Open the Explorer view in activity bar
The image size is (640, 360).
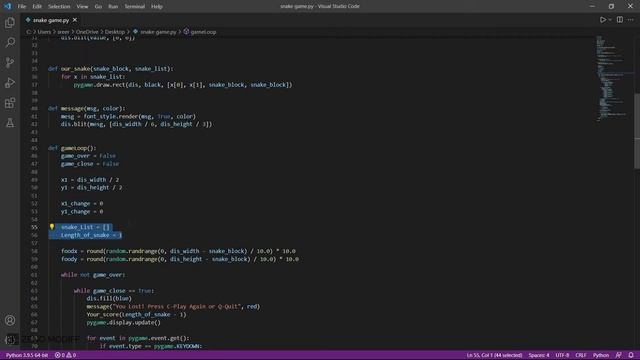[x=10, y=22]
